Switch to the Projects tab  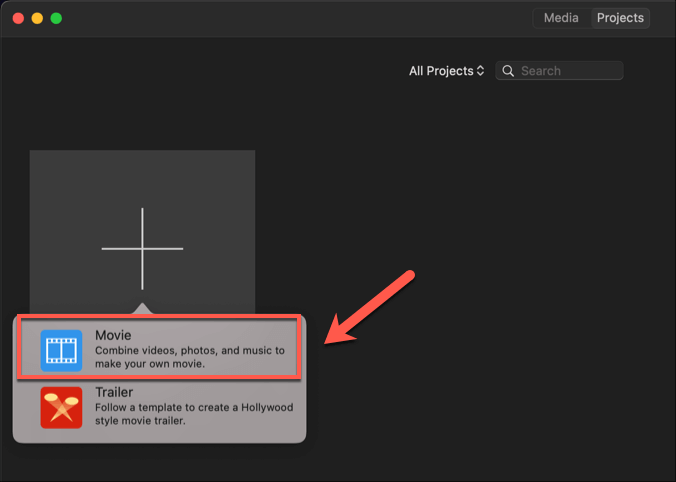click(620, 18)
